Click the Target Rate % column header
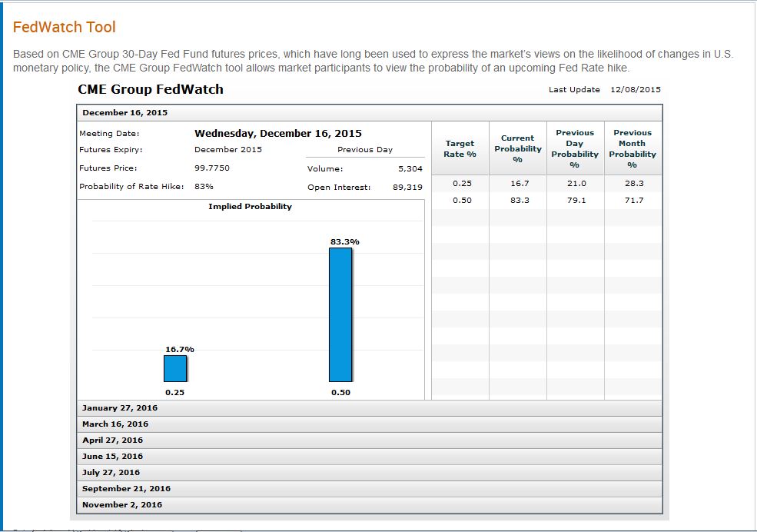This screenshot has width=757, height=532. coord(460,148)
